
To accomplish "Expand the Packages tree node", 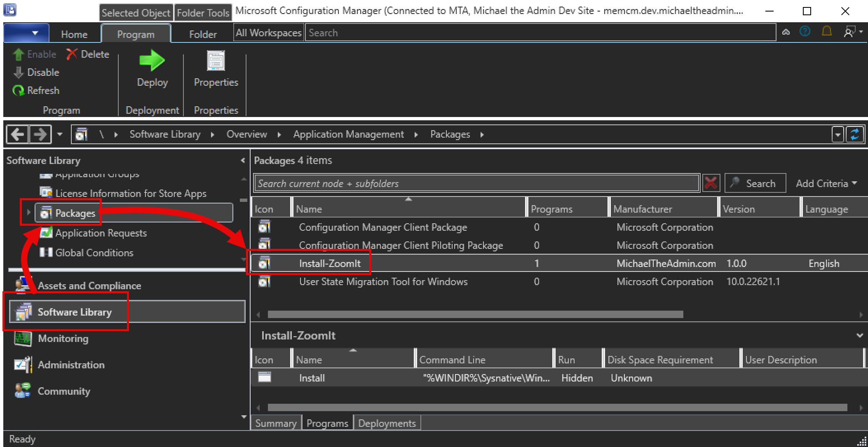I will click(x=28, y=213).
